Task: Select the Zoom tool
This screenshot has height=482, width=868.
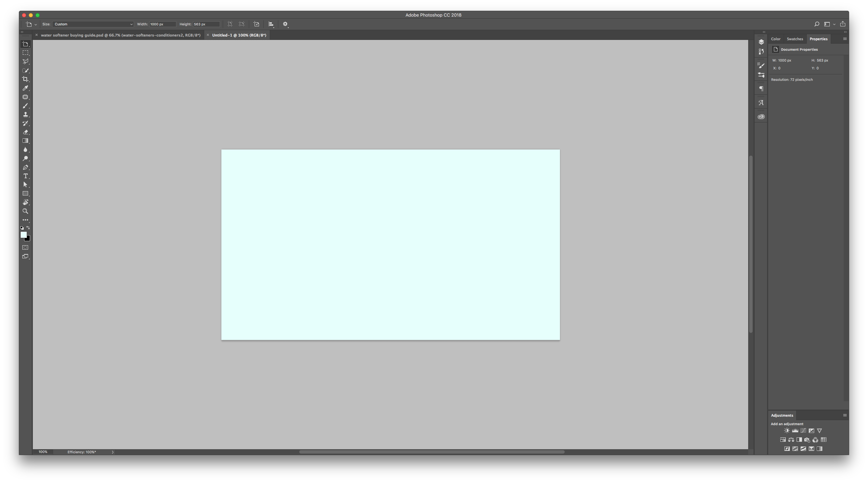Action: (x=26, y=211)
